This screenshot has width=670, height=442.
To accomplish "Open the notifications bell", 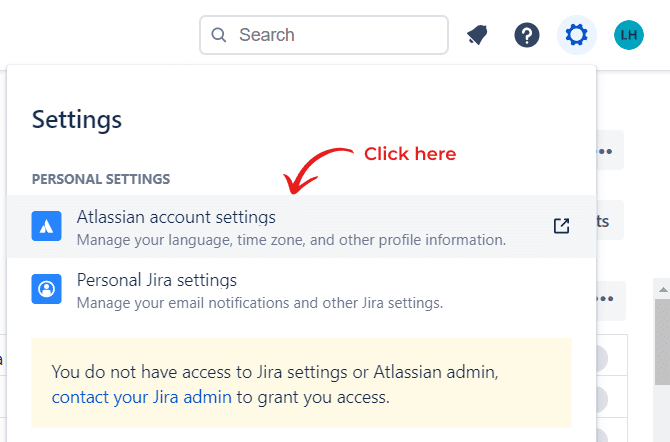I will coord(477,35).
